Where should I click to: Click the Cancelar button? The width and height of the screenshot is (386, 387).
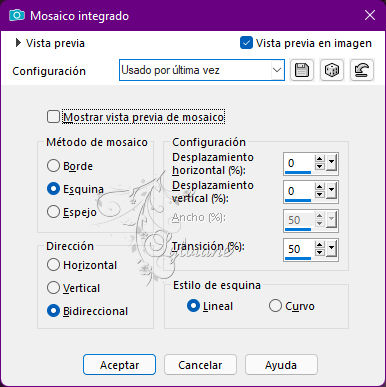200,365
